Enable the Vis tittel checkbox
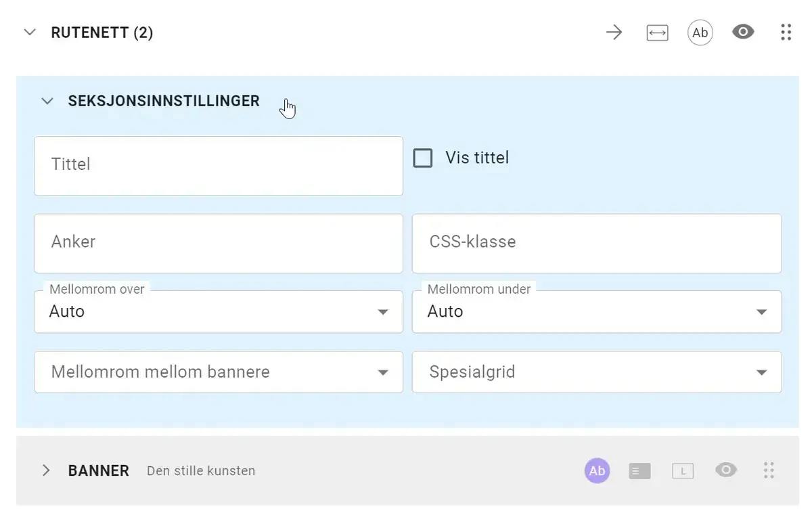Image resolution: width=812 pixels, height=513 pixels. (423, 158)
